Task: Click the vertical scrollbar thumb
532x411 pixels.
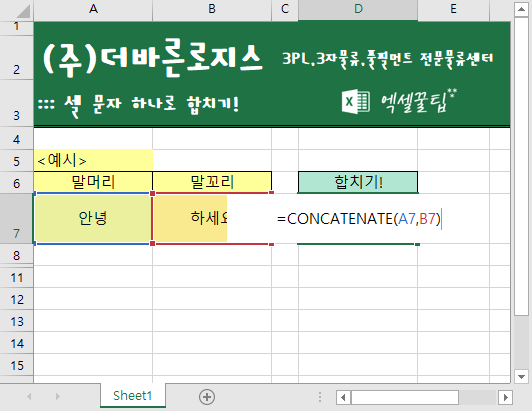Action: tap(521, 166)
